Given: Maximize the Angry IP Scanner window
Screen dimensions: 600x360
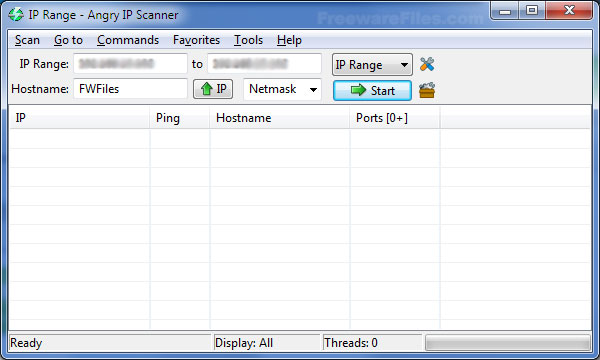Looking at the screenshot, I should 532,11.
